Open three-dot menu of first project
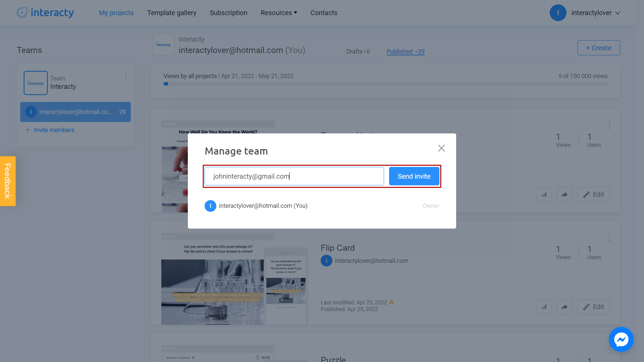644x362 pixels. pos(609,125)
